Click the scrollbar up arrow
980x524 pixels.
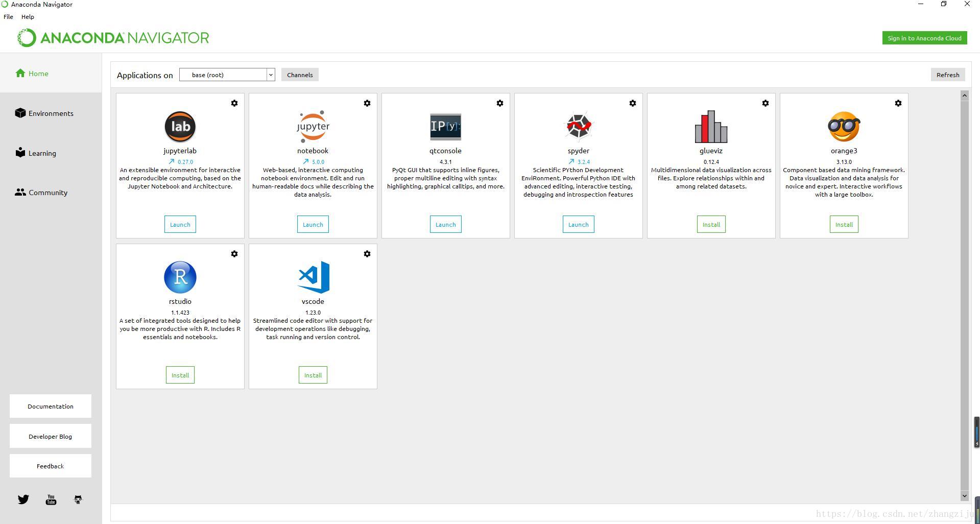pos(965,96)
